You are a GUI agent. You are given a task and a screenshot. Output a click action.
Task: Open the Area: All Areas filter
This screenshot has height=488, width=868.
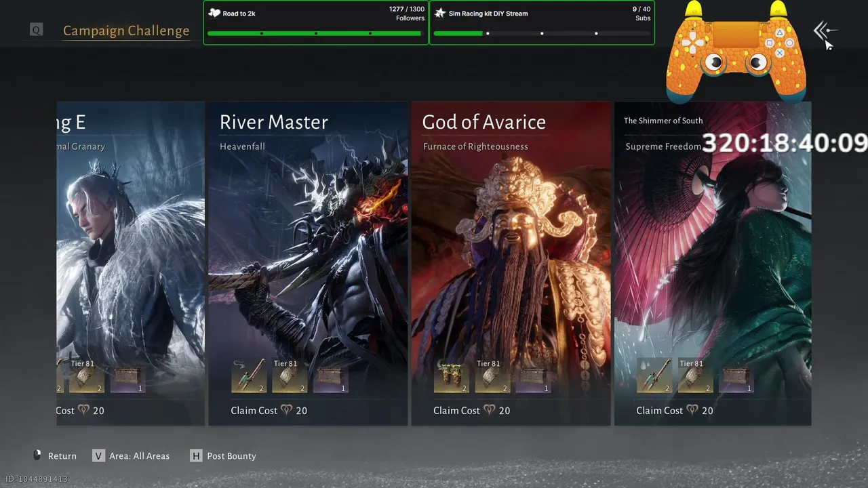[x=132, y=455]
